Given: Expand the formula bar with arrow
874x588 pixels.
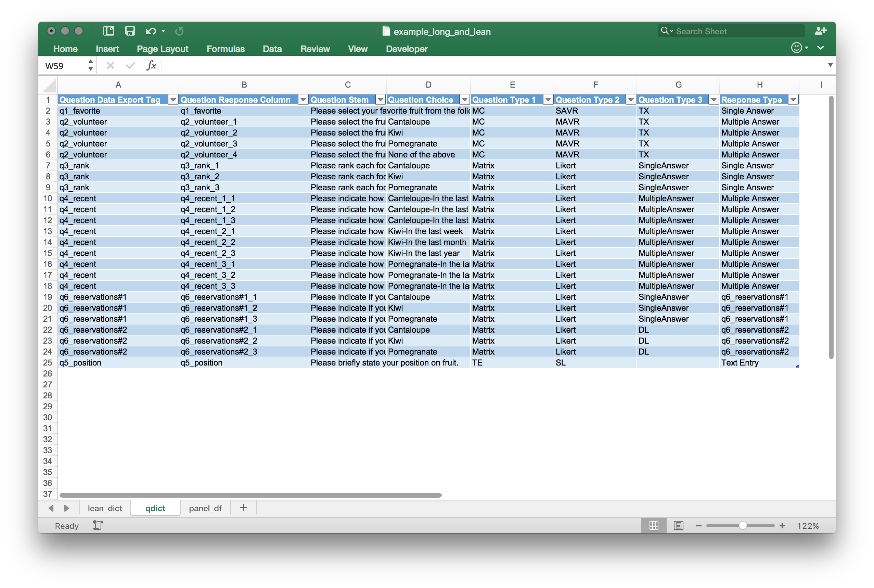Looking at the screenshot, I should coord(830,65).
